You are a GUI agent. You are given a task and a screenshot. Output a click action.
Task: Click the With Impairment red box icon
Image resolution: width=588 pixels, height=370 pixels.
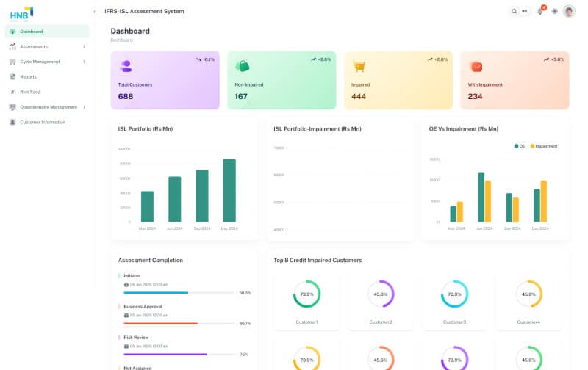476,67
